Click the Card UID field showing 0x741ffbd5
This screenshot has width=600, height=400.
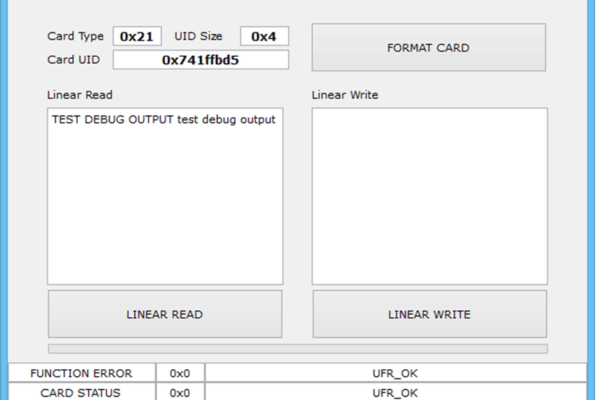click(201, 60)
